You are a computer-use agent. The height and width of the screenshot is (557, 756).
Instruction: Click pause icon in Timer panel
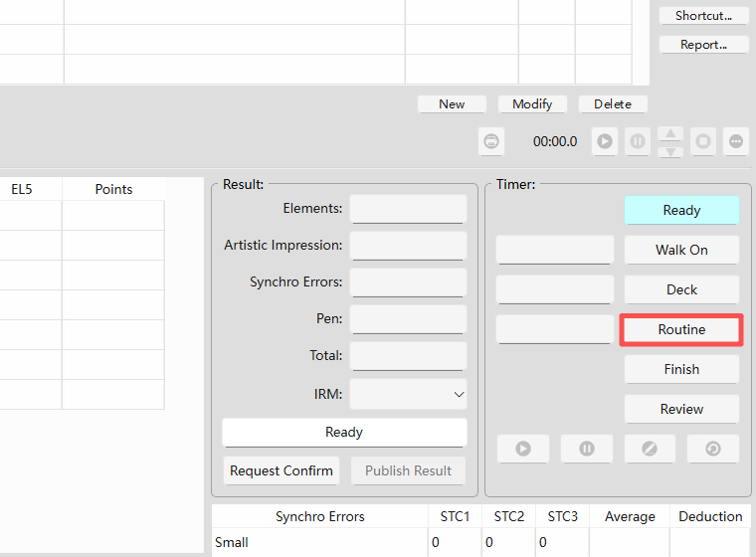coord(587,449)
